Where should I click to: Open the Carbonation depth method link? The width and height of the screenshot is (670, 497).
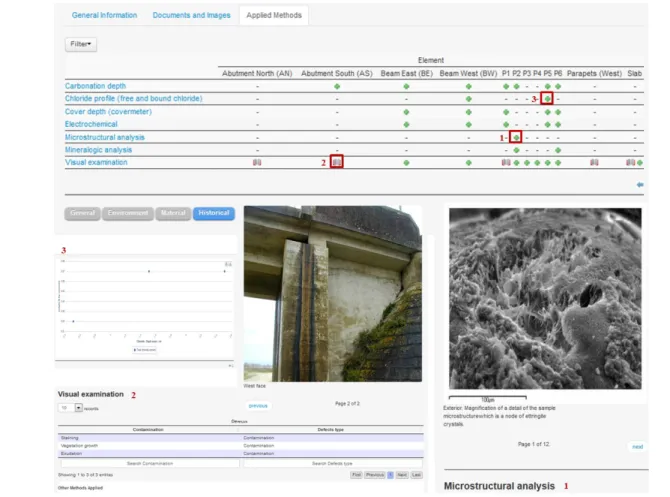point(95,86)
